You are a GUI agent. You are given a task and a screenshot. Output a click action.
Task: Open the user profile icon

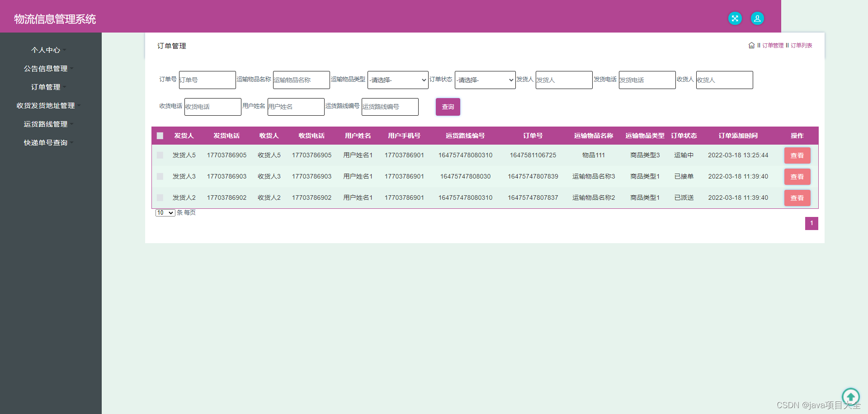click(757, 19)
